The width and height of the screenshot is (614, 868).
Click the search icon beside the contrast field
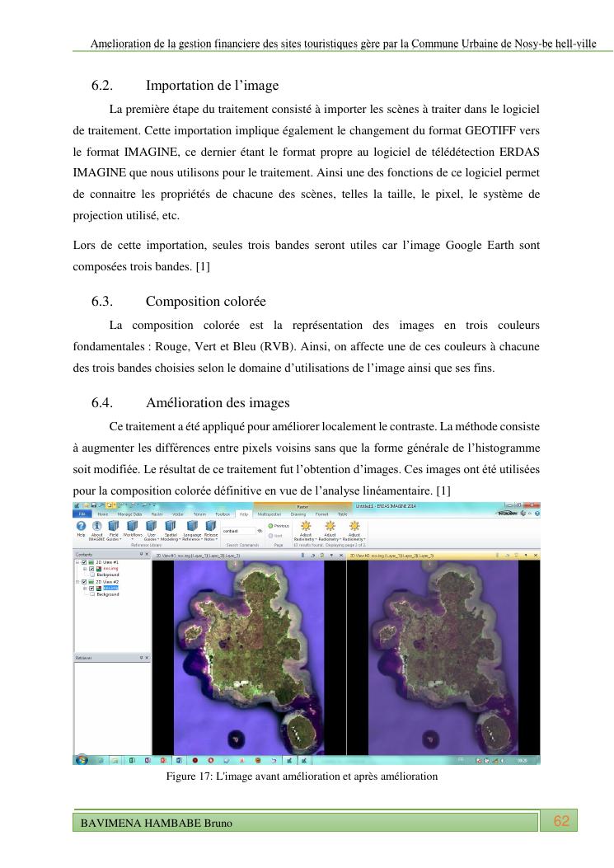pos(260,530)
